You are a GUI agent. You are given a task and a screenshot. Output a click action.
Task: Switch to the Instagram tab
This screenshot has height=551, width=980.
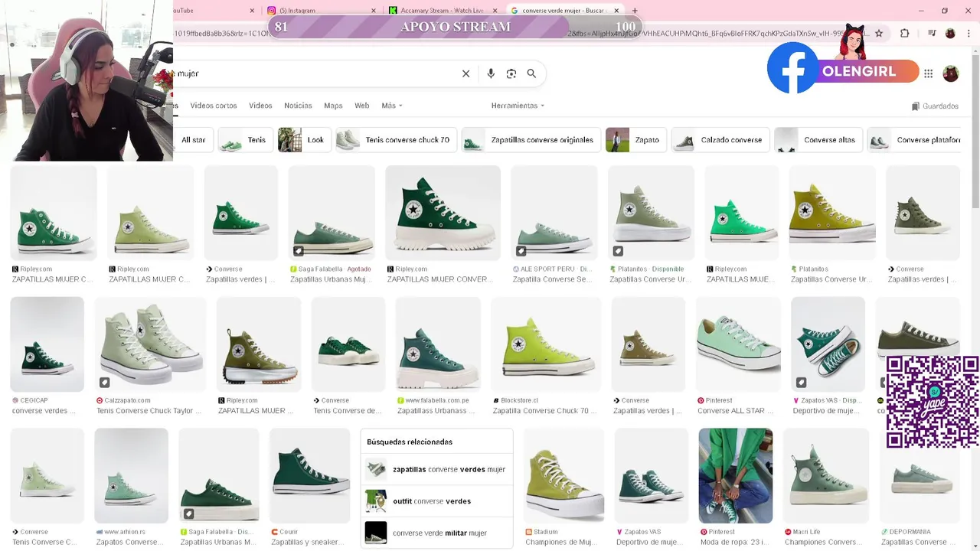tap(322, 11)
